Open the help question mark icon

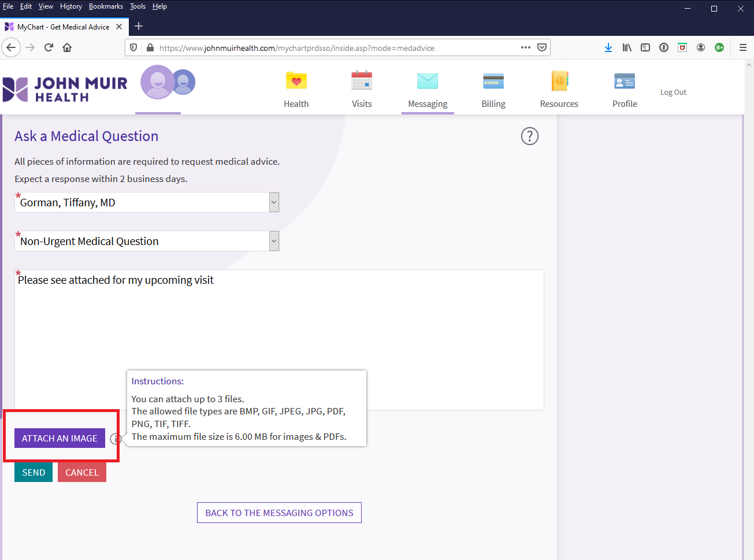(529, 136)
